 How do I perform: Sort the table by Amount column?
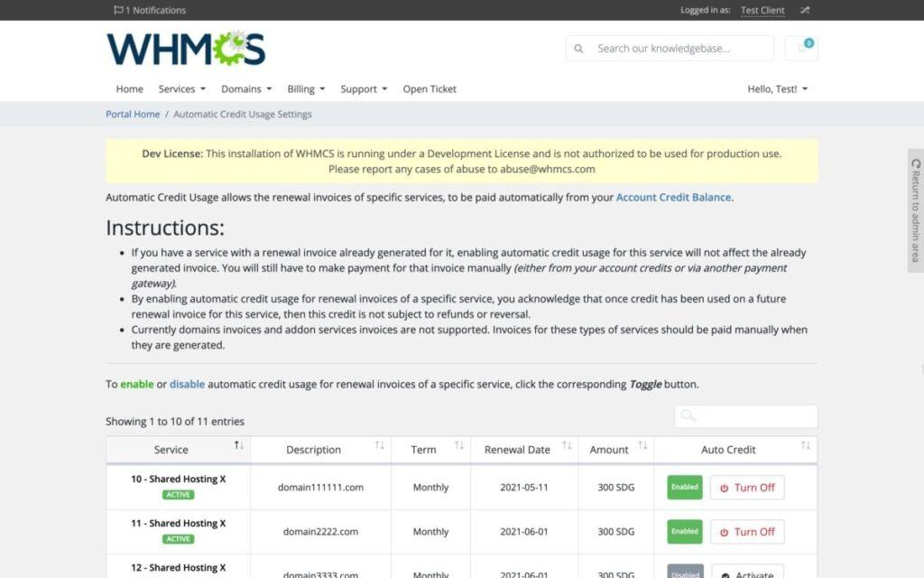pos(616,450)
